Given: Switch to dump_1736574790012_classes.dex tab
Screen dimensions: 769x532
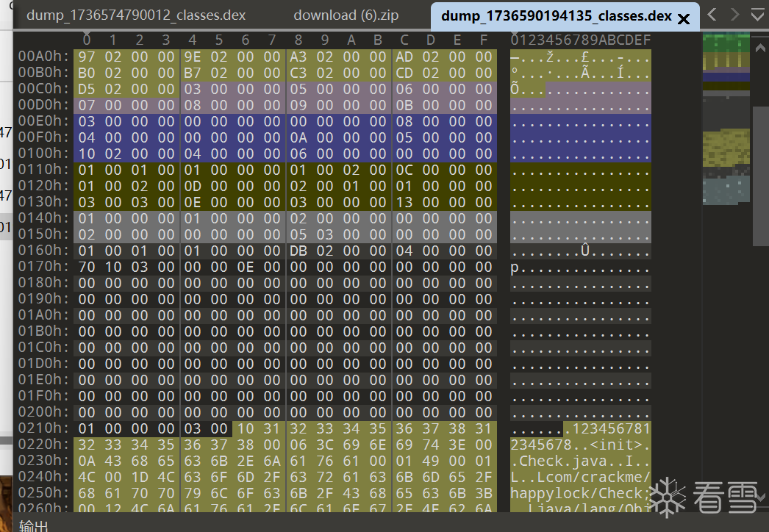Looking at the screenshot, I should (x=136, y=15).
